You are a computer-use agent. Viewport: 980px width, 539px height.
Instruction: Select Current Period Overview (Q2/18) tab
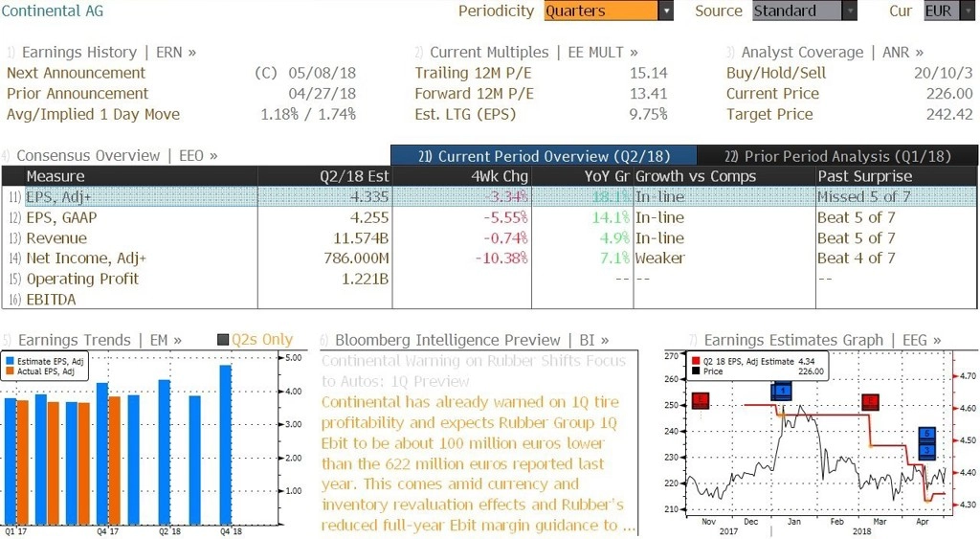click(x=544, y=156)
